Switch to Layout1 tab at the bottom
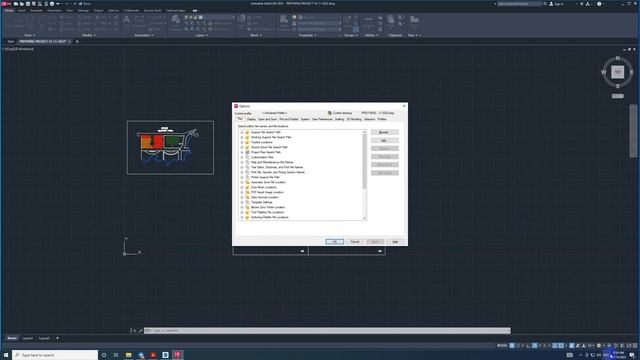Image resolution: width=640 pixels, height=360 pixels. [x=27, y=338]
